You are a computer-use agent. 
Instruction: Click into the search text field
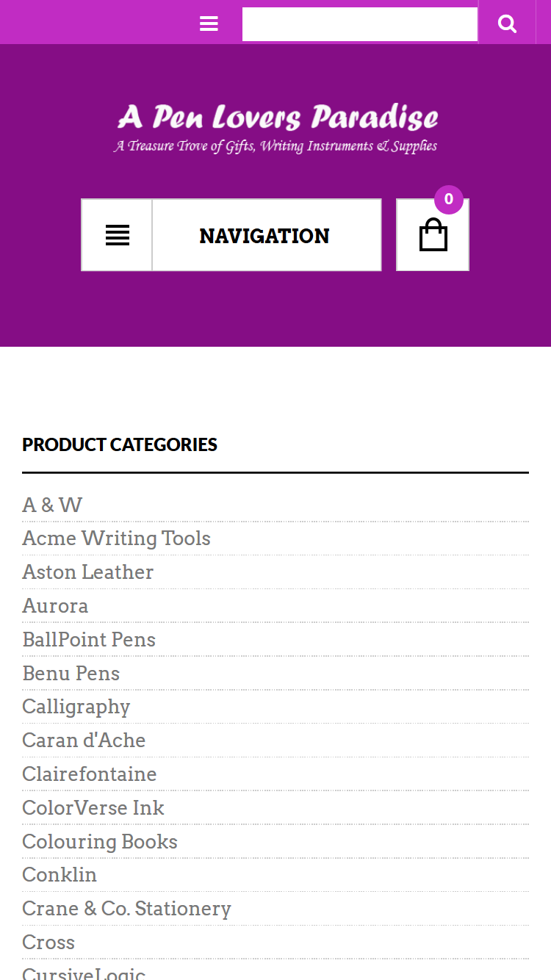pos(360,24)
